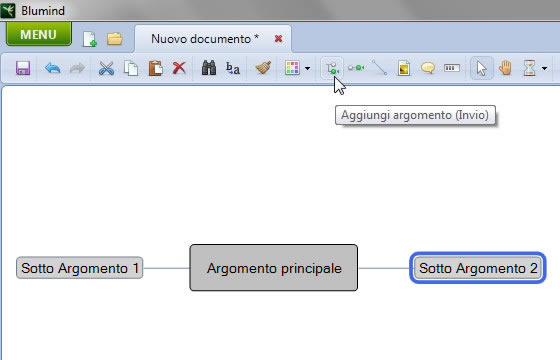Click the Replace text 'ba' icon
Viewport: 560px width, 360px height.
click(233, 68)
